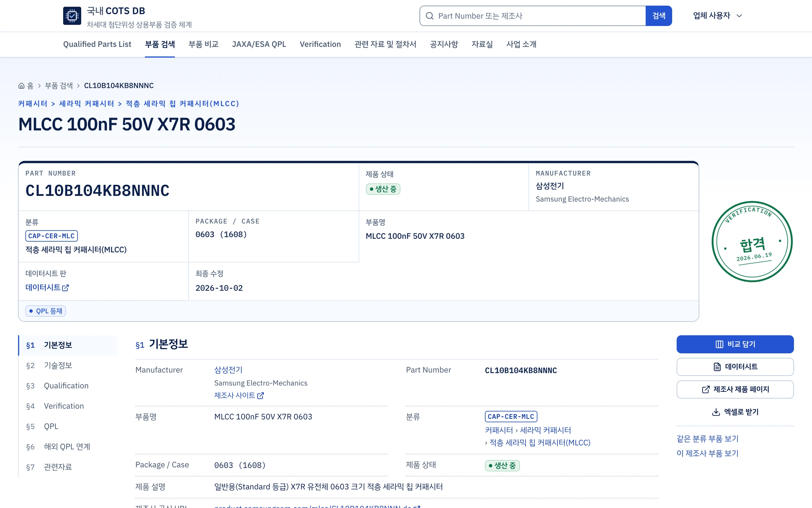This screenshot has height=508, width=812.
Task: Jump to §1 기본정보 section
Action: click(68, 345)
